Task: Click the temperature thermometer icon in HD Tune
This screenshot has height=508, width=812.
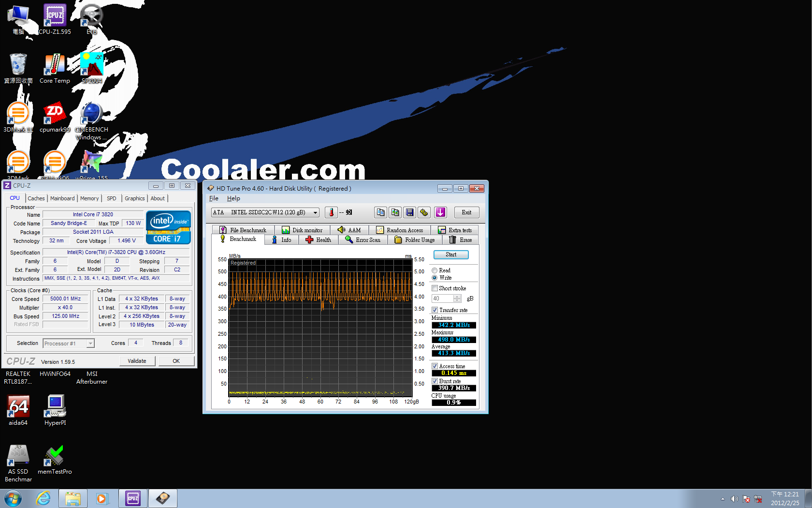Action: (331, 212)
